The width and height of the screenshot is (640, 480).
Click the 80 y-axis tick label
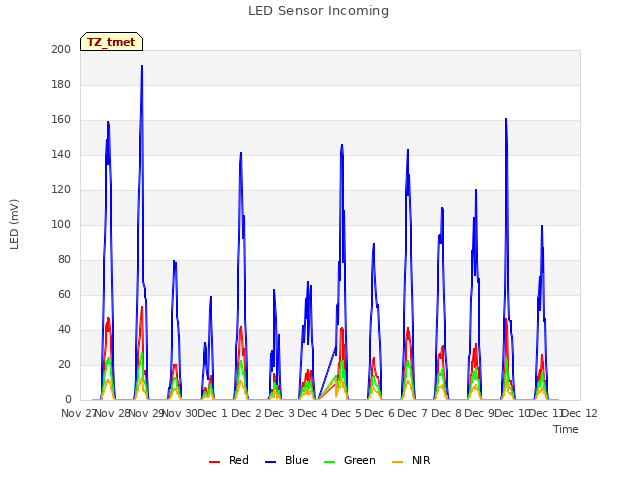[x=64, y=260]
